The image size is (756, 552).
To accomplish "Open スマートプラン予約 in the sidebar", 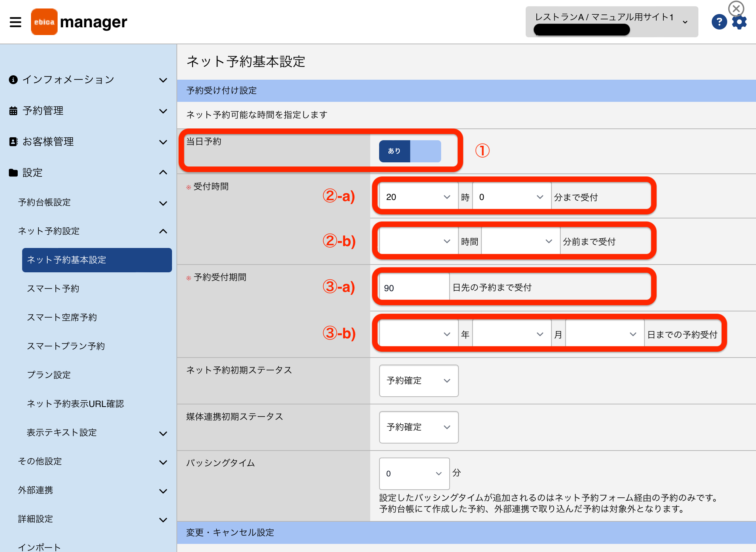I will click(66, 346).
